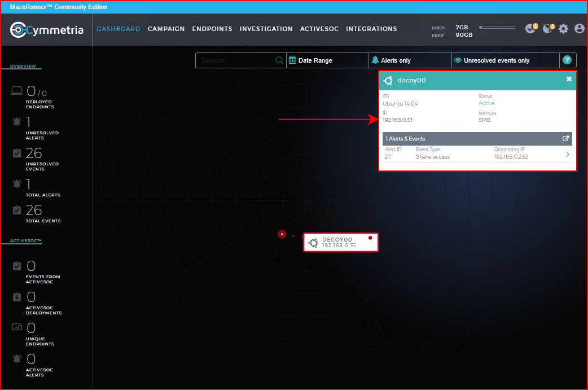The width and height of the screenshot is (588, 390).
Task: Click the ActiveSOC Alerts label
Action: click(40, 373)
